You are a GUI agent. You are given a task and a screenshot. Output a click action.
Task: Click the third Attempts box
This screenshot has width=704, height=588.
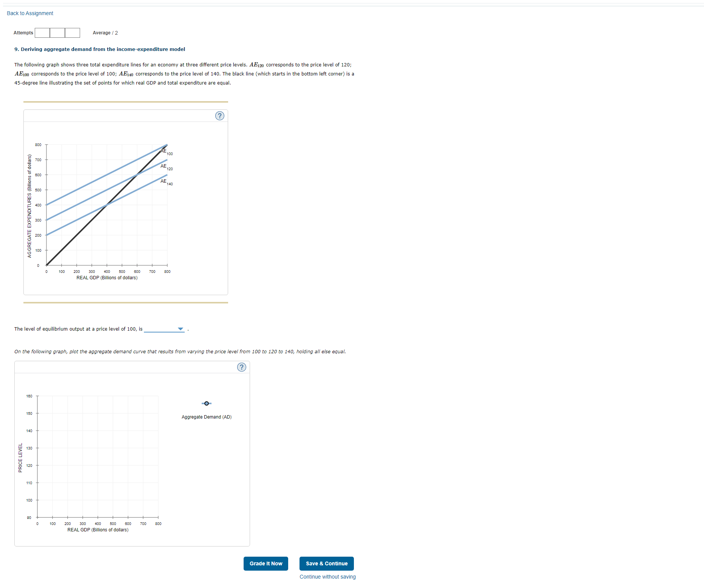(x=73, y=33)
